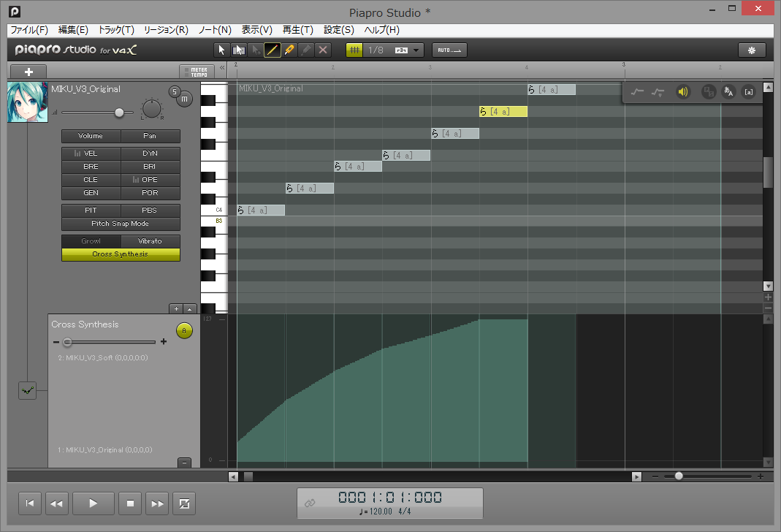
Task: Click the small plus button under parameters
Action: pyautogui.click(x=176, y=309)
